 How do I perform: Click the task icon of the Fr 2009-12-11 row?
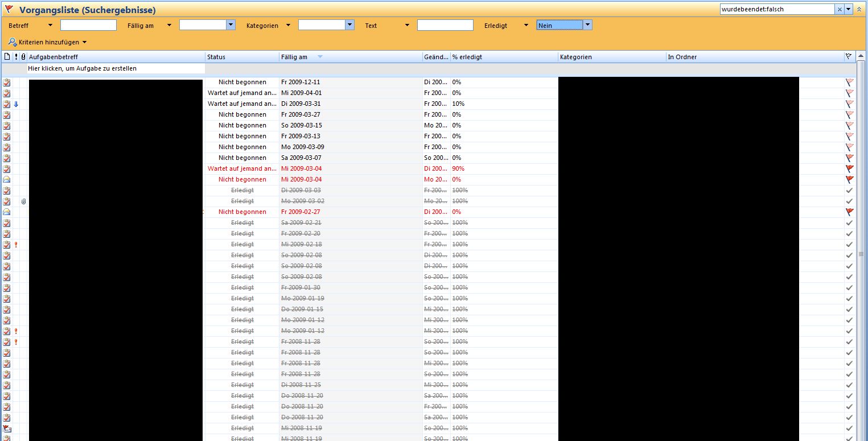point(7,83)
